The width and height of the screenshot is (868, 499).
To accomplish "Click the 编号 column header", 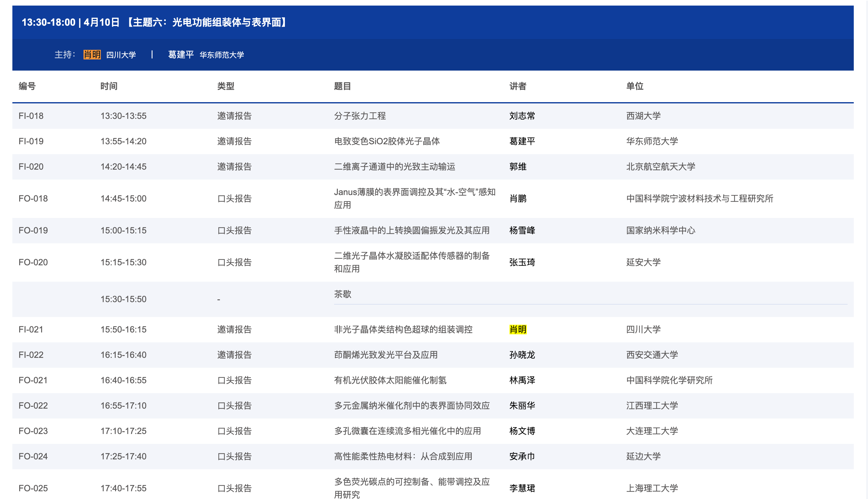I will (x=27, y=86).
